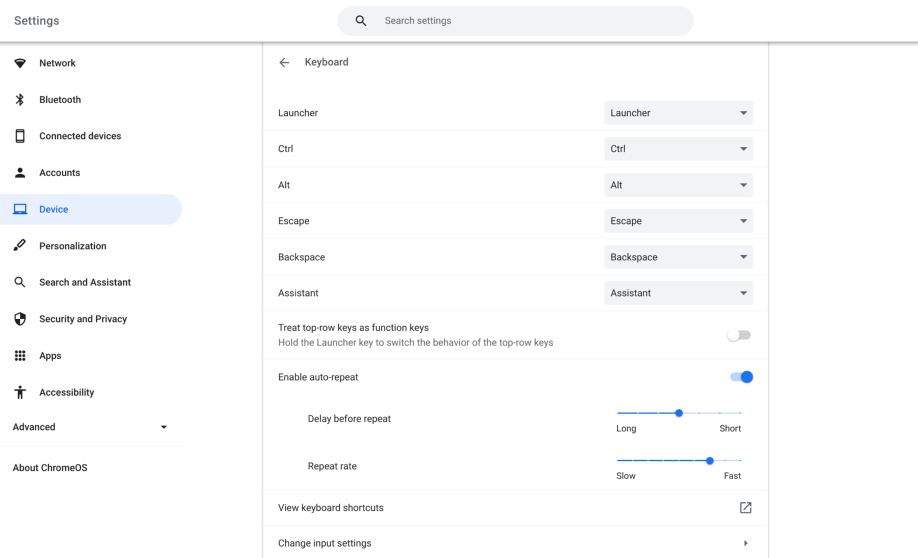The height and width of the screenshot is (558, 918).
Task: Click the 'Repeat rate' label
Action: (x=332, y=466)
